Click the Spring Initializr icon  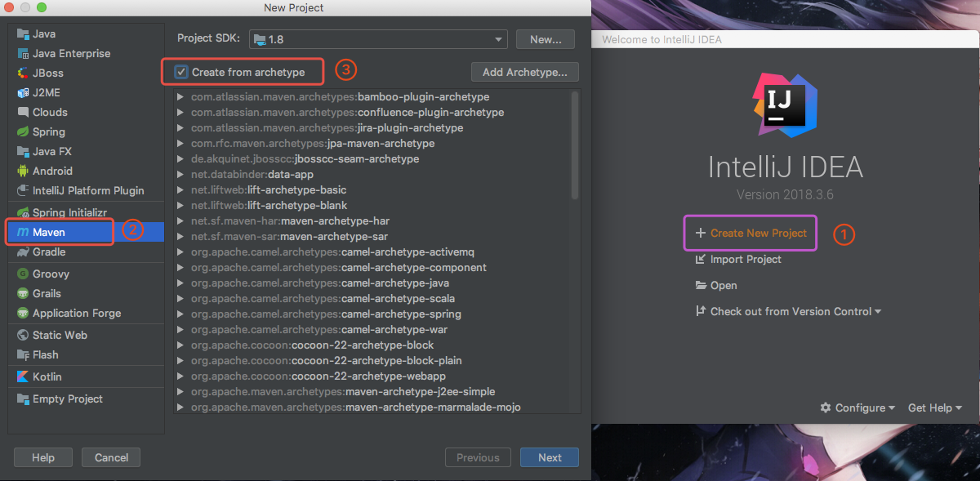coord(23,212)
